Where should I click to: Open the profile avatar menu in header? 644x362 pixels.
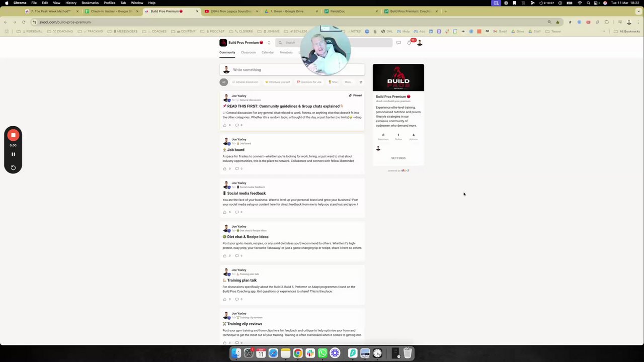coord(420,43)
